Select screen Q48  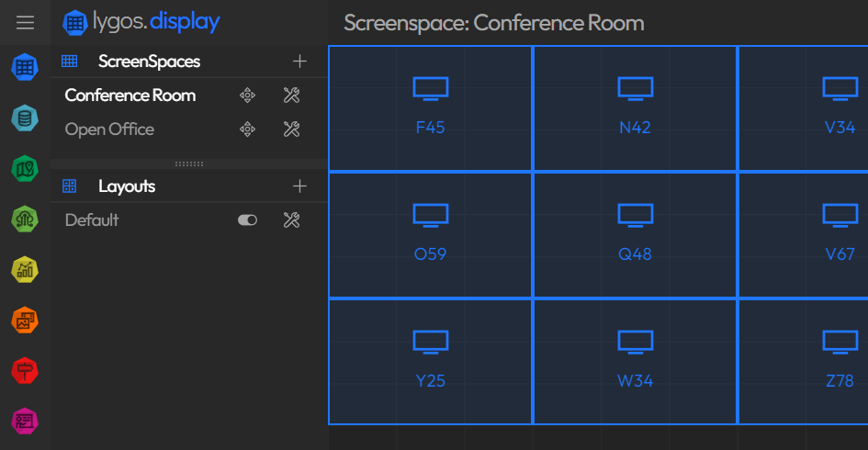click(x=635, y=235)
